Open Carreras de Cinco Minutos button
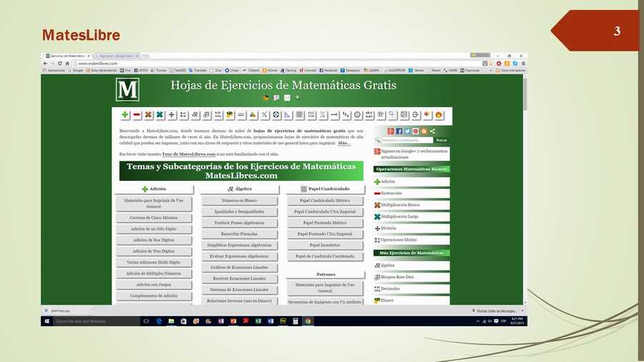 click(x=154, y=218)
